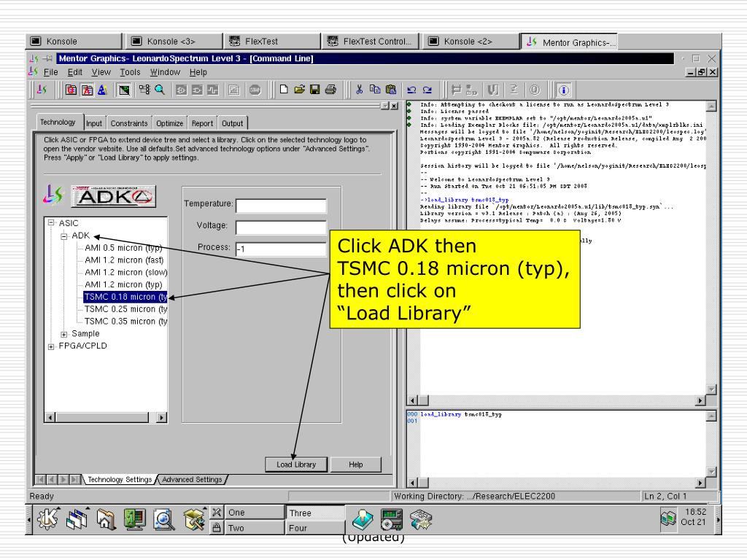Open the Edit menu
747x560 pixels.
(x=75, y=72)
